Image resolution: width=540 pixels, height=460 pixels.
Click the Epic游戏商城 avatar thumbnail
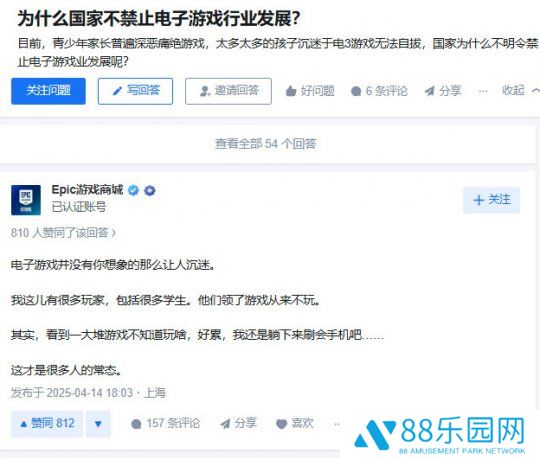tap(26, 200)
